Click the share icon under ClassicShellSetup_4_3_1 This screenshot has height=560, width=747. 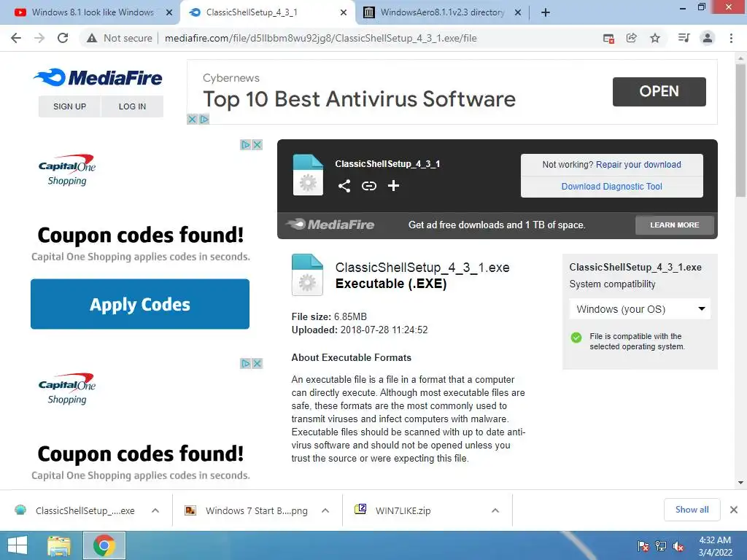tap(344, 186)
